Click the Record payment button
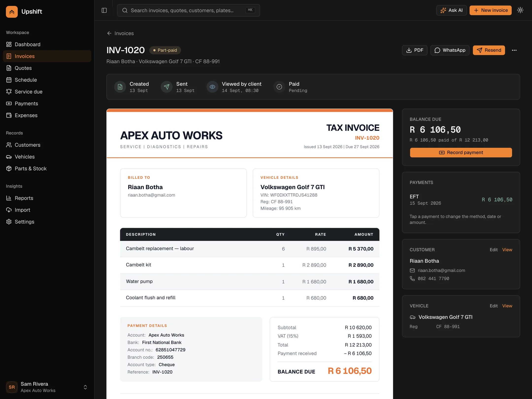 [x=461, y=152]
